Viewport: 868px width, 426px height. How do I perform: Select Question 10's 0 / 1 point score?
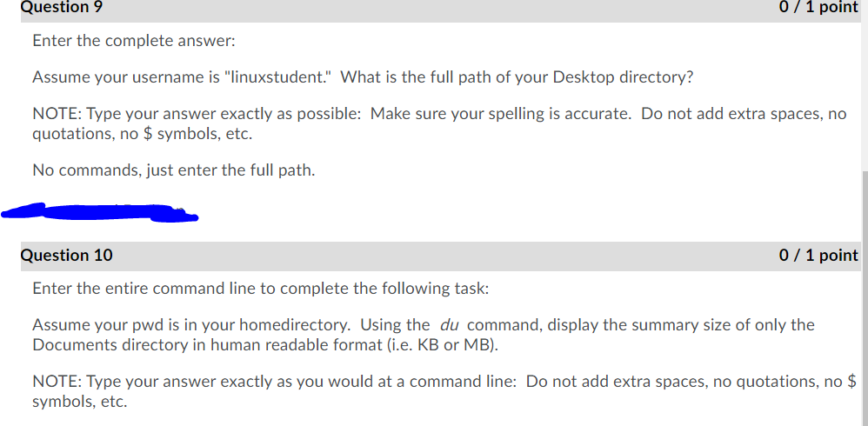[818, 255]
